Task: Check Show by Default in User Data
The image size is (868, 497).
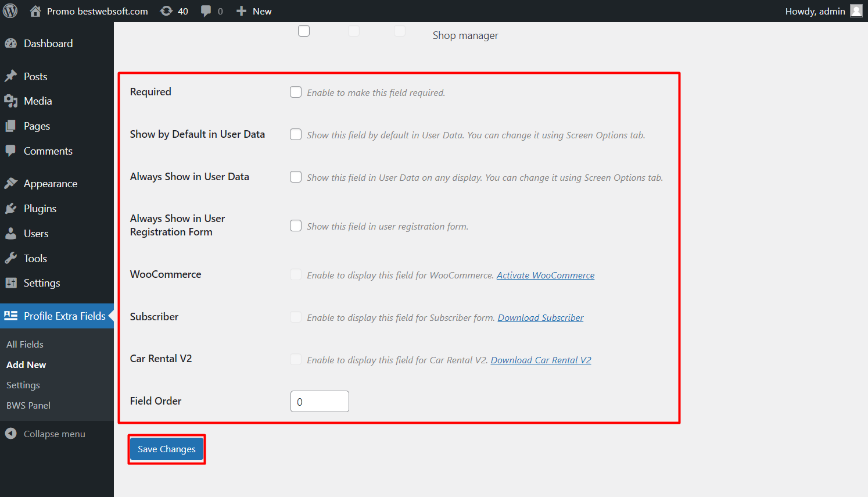Action: (x=296, y=134)
